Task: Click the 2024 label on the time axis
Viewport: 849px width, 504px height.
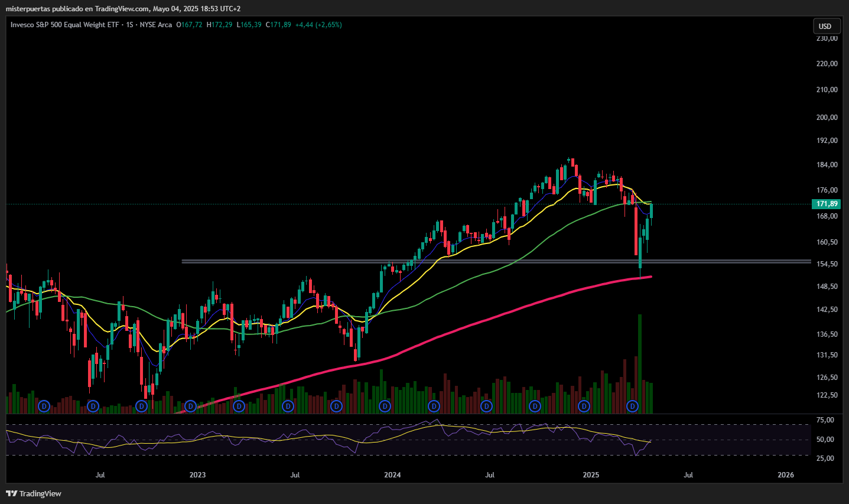Action: tap(392, 475)
